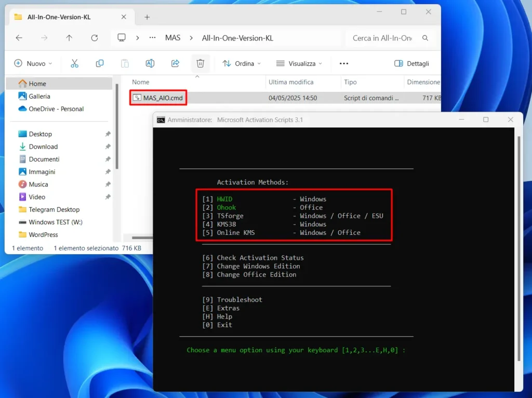Click the Delete trash icon
Image resolution: width=532 pixels, height=398 pixels.
tap(200, 63)
